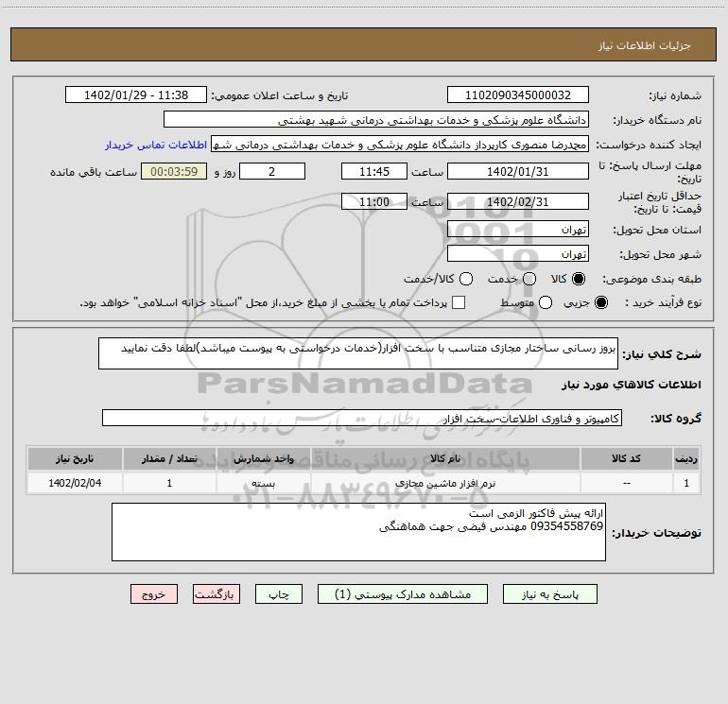Click the response deadline date 1402/01/31
The height and width of the screenshot is (704, 728).
pyautogui.click(x=518, y=171)
